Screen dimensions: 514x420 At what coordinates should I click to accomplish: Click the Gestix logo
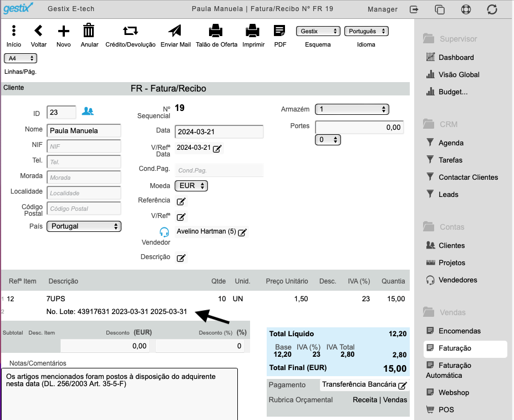pyautogui.click(x=18, y=8)
